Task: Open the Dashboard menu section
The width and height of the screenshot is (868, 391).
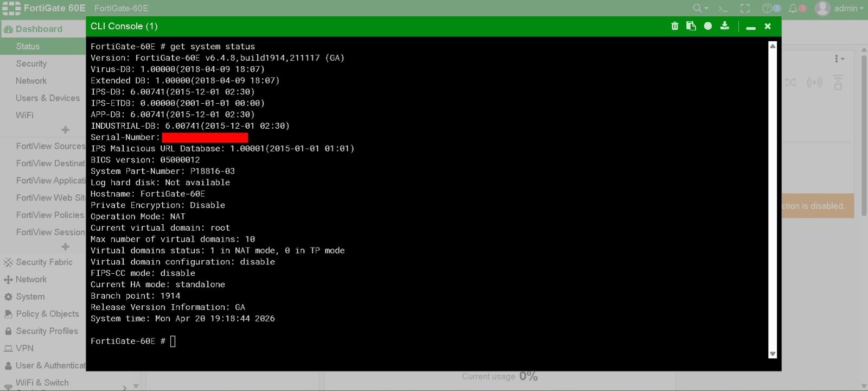Action: pyautogui.click(x=43, y=29)
